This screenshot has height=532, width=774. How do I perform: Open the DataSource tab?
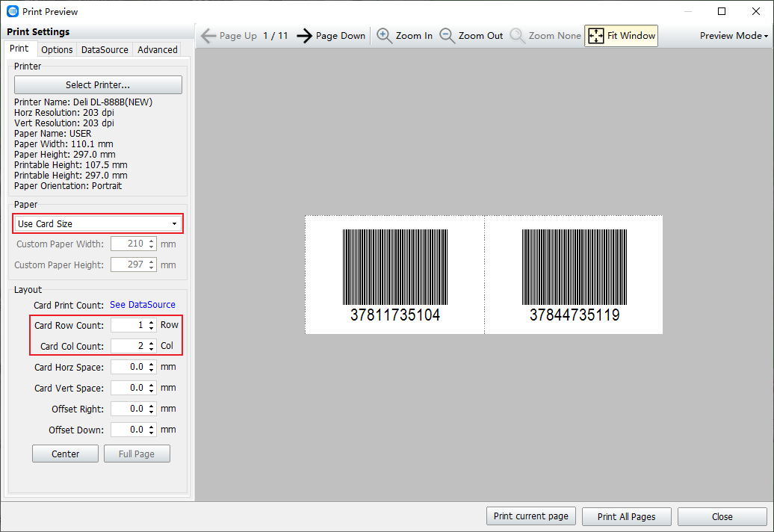coord(105,49)
